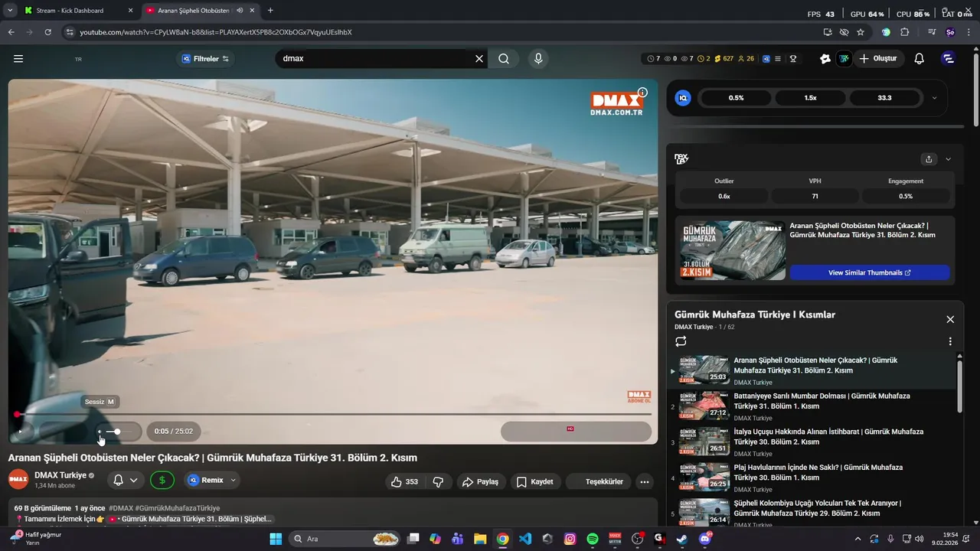Adjust the video volume slider
The width and height of the screenshot is (980, 551).
coord(118,432)
